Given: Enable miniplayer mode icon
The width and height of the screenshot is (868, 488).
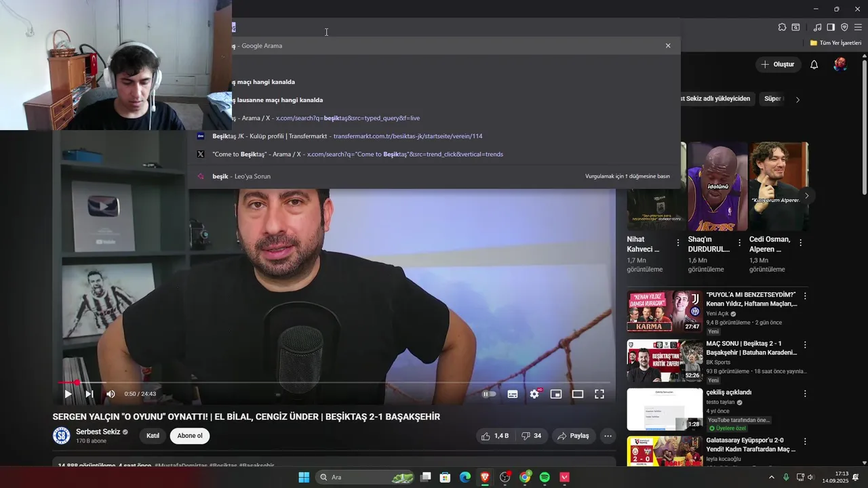Looking at the screenshot, I should pos(556,394).
